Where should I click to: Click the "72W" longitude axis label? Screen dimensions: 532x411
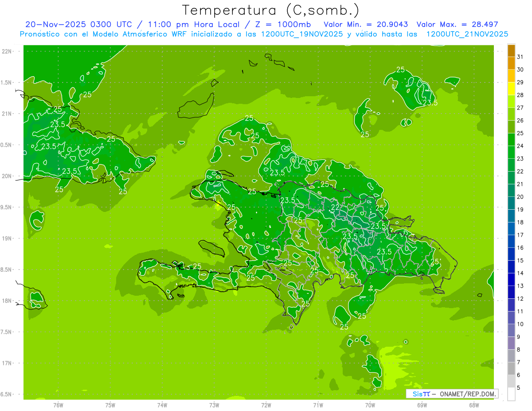(266, 405)
